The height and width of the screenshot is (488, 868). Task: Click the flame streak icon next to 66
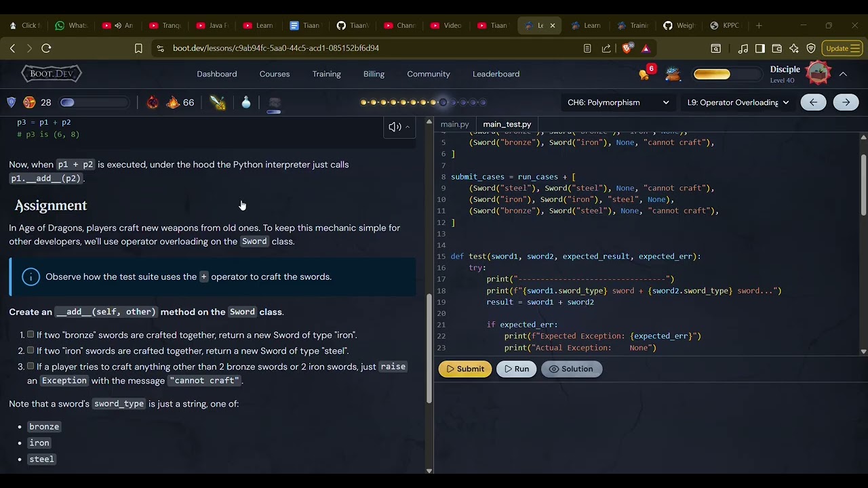pyautogui.click(x=173, y=102)
